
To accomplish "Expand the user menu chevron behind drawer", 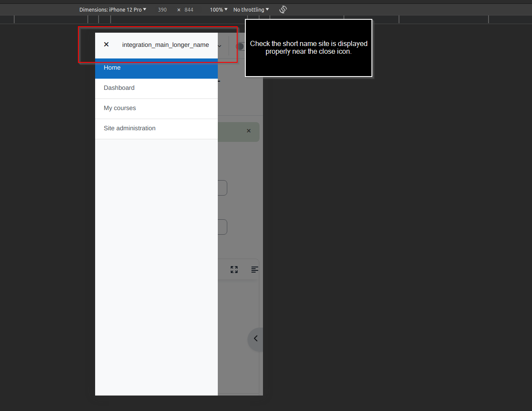I will (220, 46).
